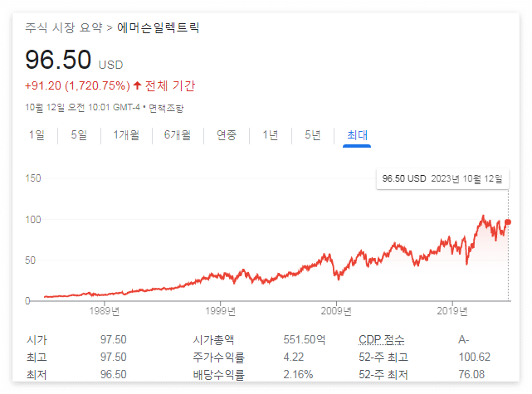532x394 pixels.
Task: Click the 50 y-axis label
Action: pyautogui.click(x=31, y=260)
